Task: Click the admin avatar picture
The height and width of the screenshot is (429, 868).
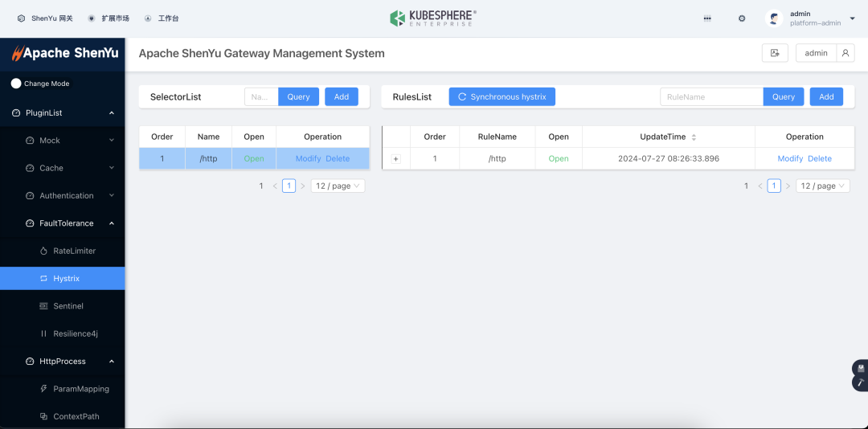Action: tap(774, 18)
